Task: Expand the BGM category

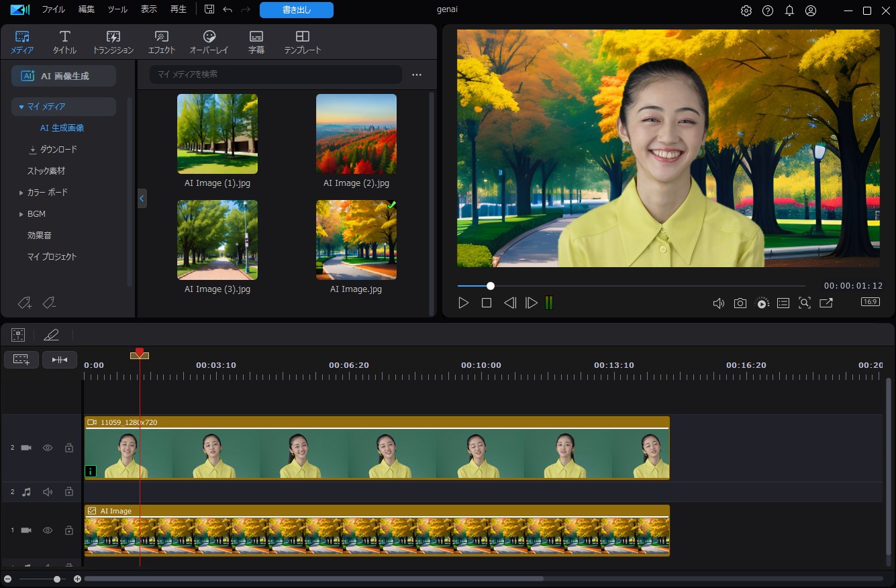Action: 21,214
